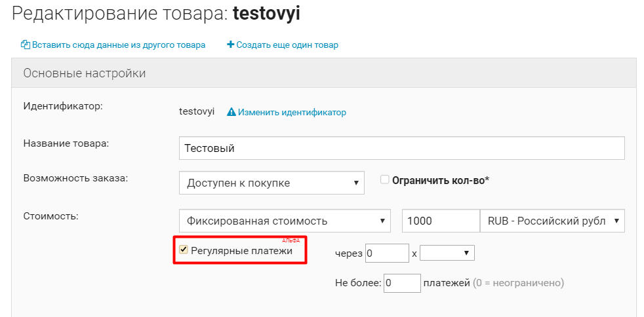Click the "Стоимость:" field label
The image size is (644, 317).
[x=51, y=215]
